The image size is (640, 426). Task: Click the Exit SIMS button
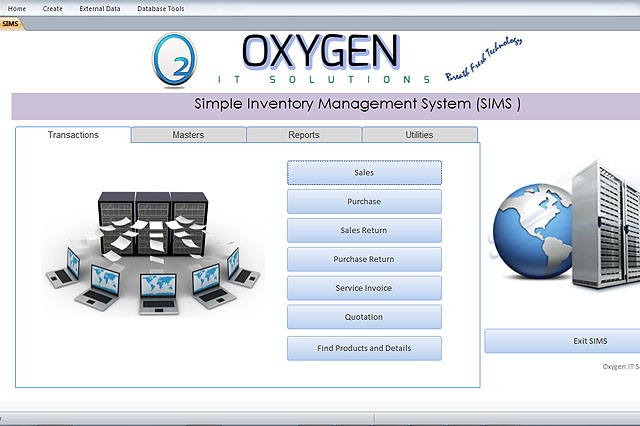click(x=562, y=341)
